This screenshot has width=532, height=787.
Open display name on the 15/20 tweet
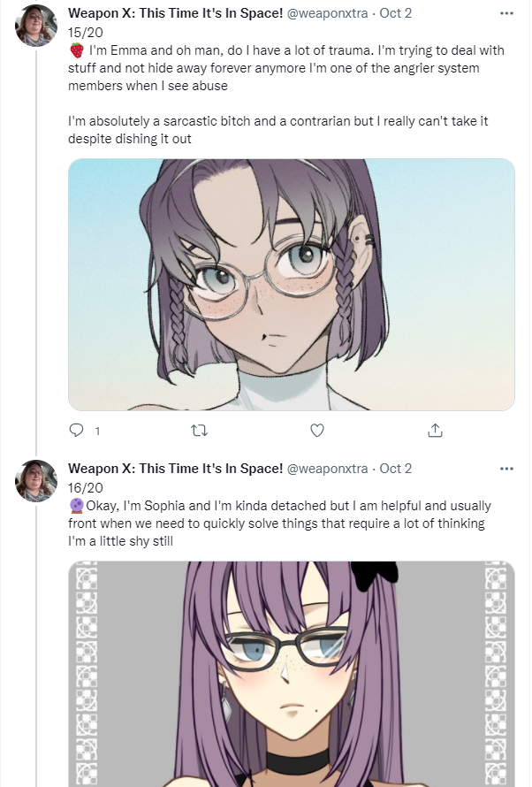pyautogui.click(x=176, y=13)
